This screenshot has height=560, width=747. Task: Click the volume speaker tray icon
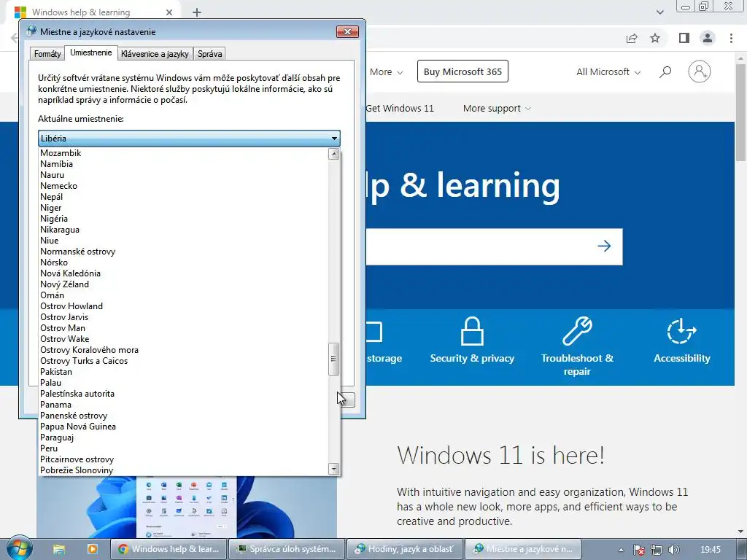pyautogui.click(x=673, y=550)
